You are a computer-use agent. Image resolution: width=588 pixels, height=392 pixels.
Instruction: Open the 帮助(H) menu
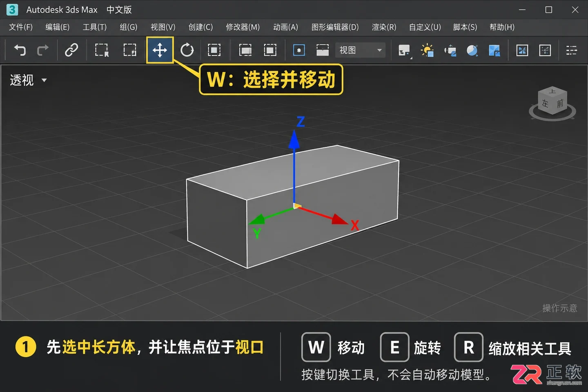click(502, 27)
